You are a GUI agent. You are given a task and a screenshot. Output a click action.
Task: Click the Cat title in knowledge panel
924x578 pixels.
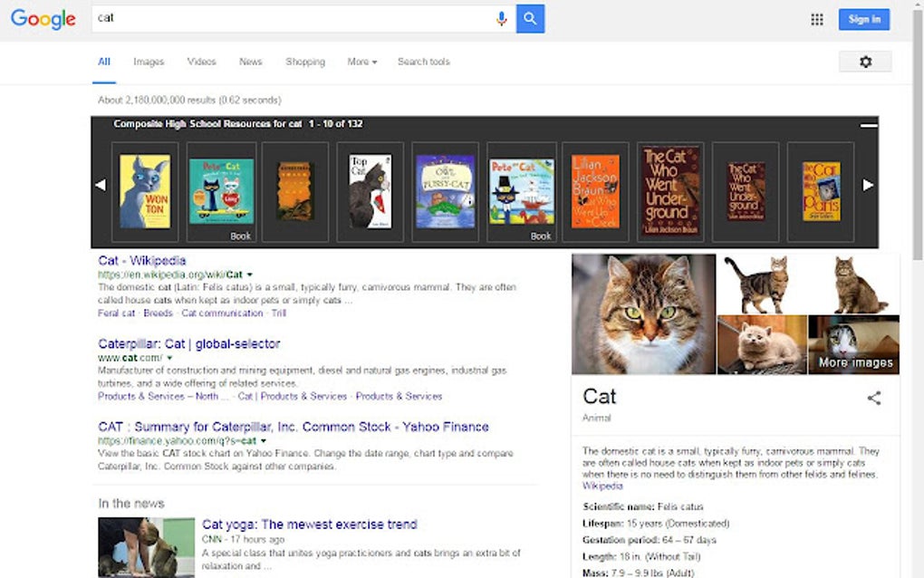[x=600, y=397]
